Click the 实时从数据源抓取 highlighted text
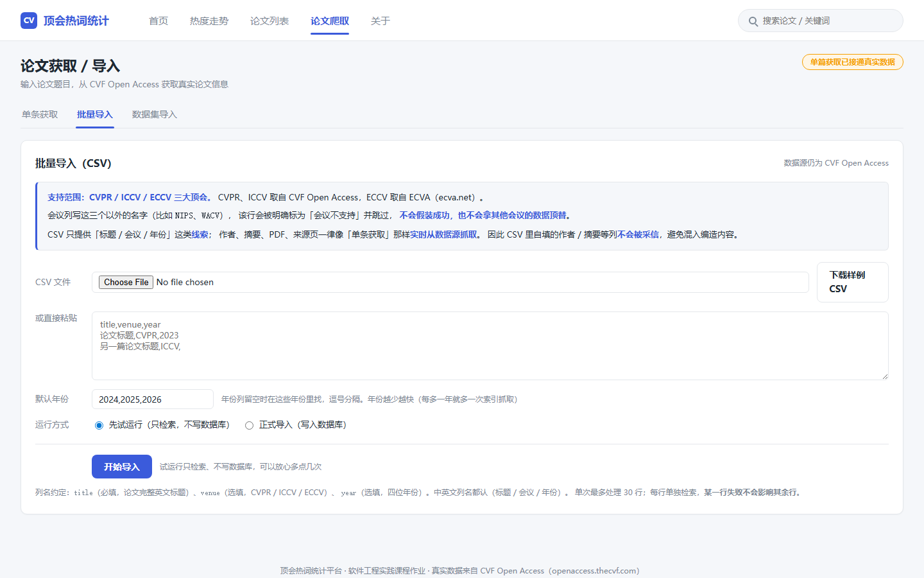Screen dimensions: 924x578 tap(443, 234)
